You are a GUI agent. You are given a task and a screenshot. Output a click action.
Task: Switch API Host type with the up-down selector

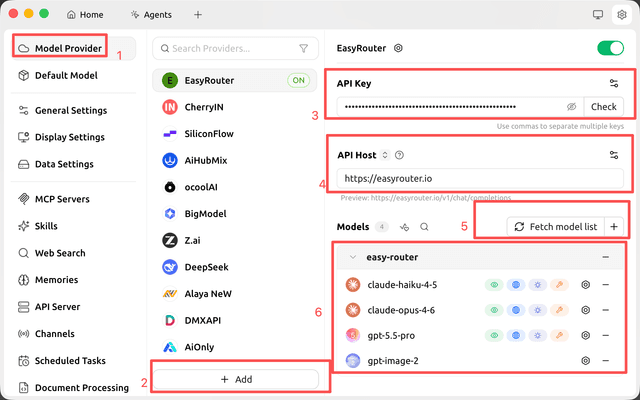point(384,155)
